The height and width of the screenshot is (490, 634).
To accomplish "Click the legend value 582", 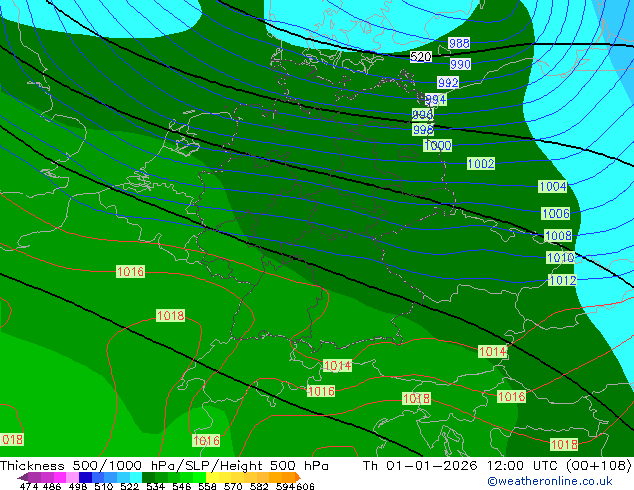I will pos(259,486).
